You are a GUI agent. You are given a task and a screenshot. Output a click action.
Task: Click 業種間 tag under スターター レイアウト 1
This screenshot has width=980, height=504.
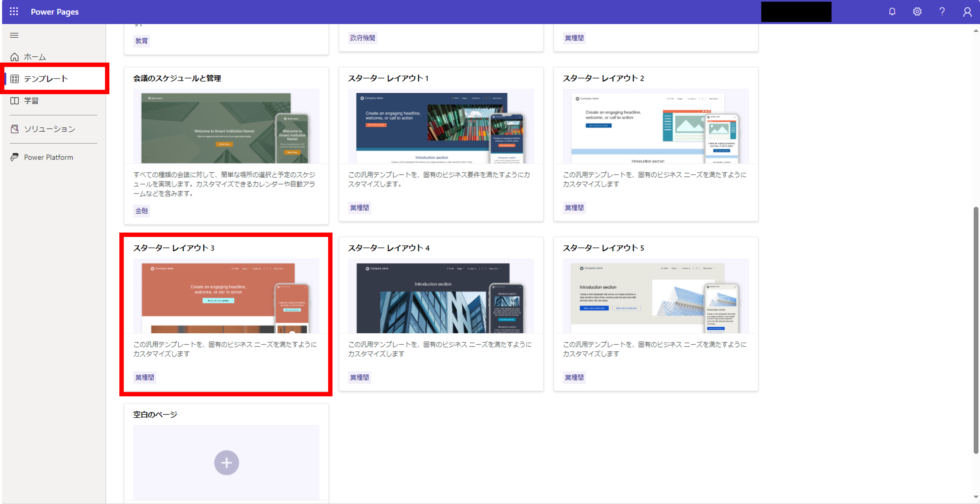[360, 208]
